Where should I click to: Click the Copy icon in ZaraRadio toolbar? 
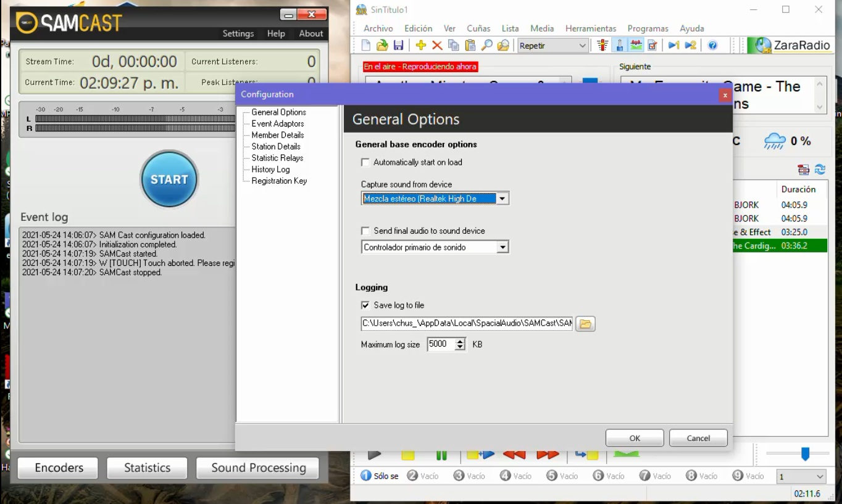(454, 46)
